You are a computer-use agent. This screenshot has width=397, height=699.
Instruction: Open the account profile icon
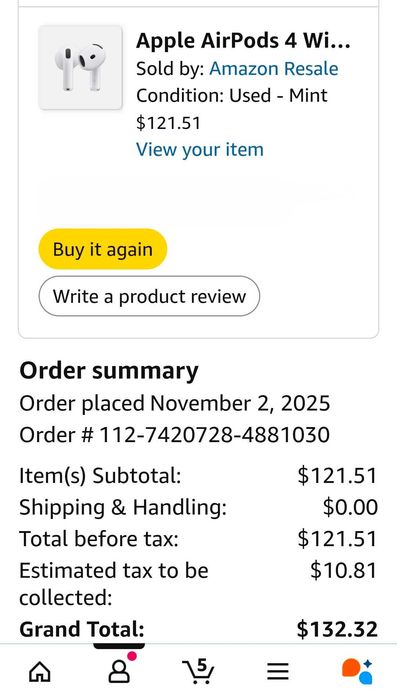[119, 671]
